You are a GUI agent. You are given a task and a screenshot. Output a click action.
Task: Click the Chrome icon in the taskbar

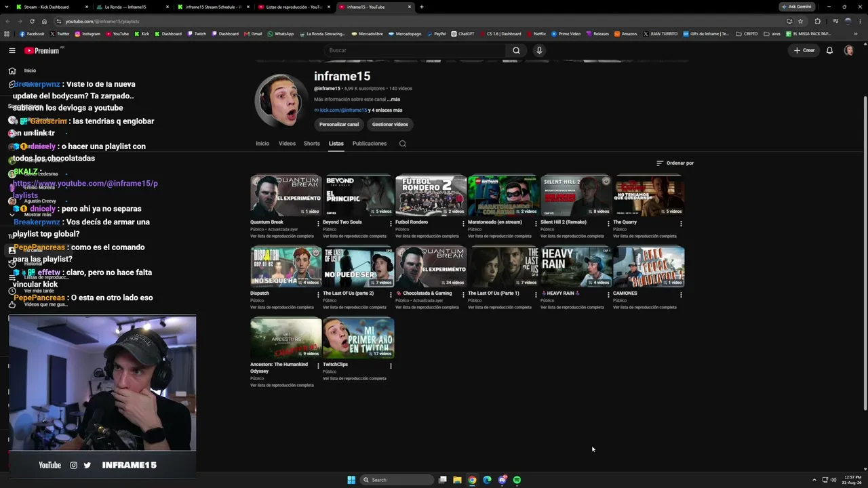coord(472,480)
